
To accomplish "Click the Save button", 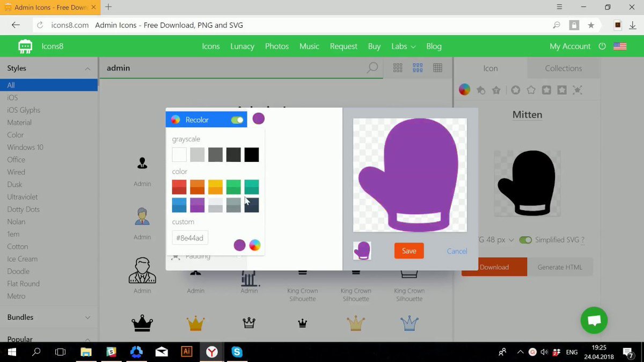I will tap(409, 250).
